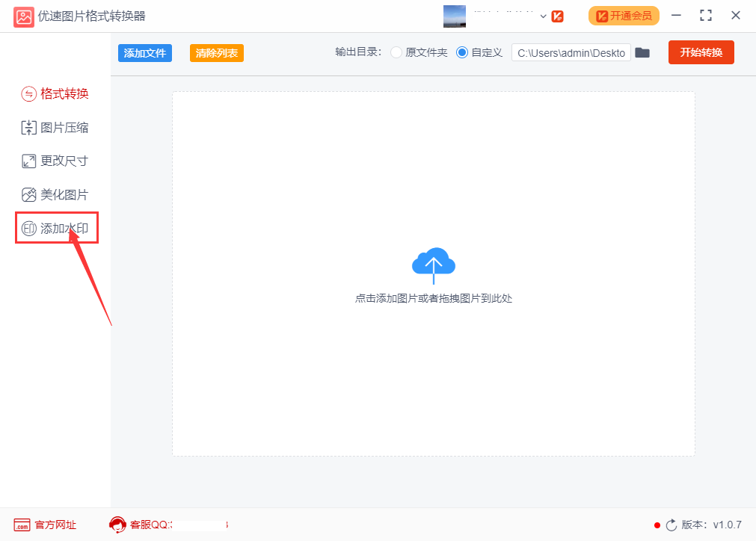Click the app logo in title bar
Image resolution: width=756 pixels, height=541 pixels.
(x=23, y=16)
